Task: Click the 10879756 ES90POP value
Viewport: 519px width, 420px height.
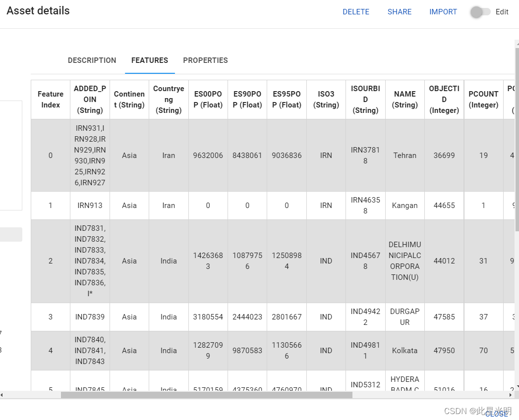Action: pos(247,261)
